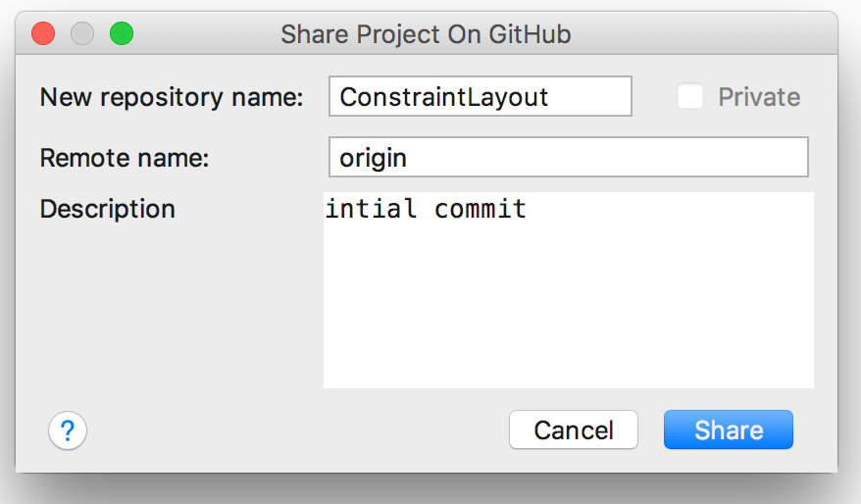
Task: Close the dialog with the red button
Action: pyautogui.click(x=43, y=33)
